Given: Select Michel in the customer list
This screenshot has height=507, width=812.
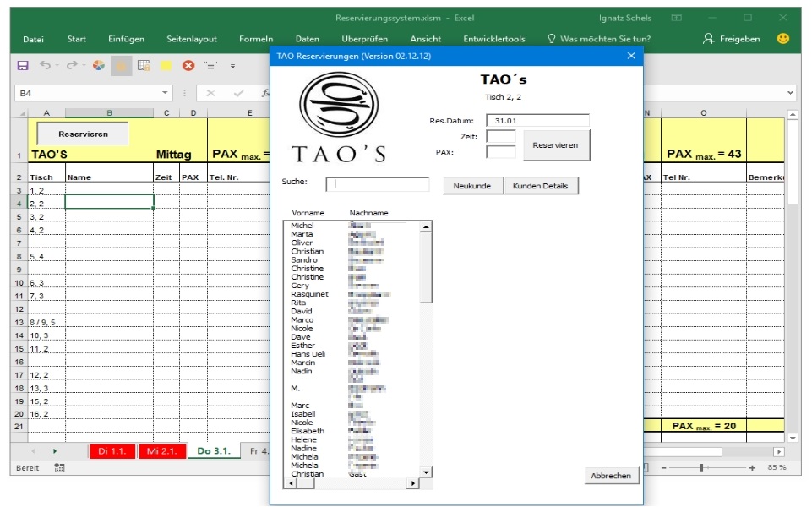Looking at the screenshot, I should click(302, 226).
